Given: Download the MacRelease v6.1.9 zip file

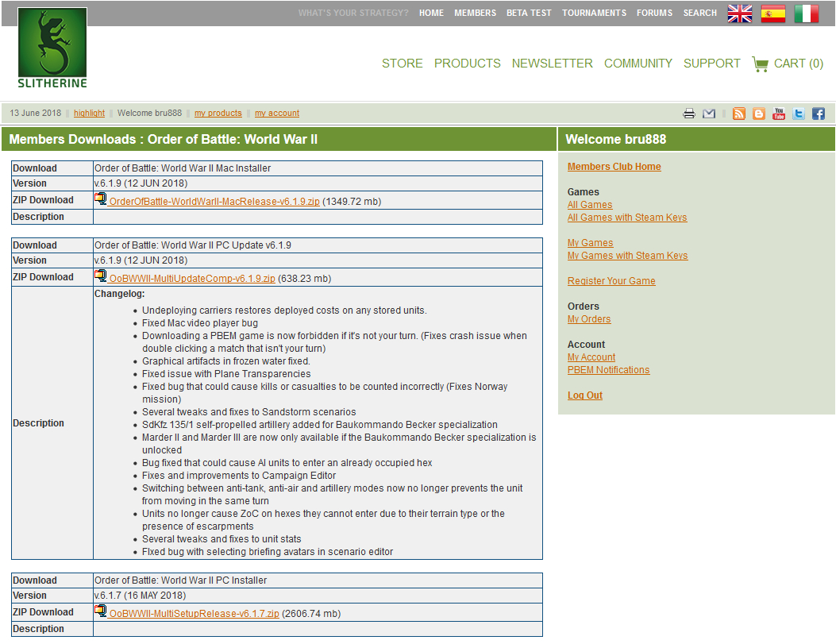Looking at the screenshot, I should coord(214,202).
